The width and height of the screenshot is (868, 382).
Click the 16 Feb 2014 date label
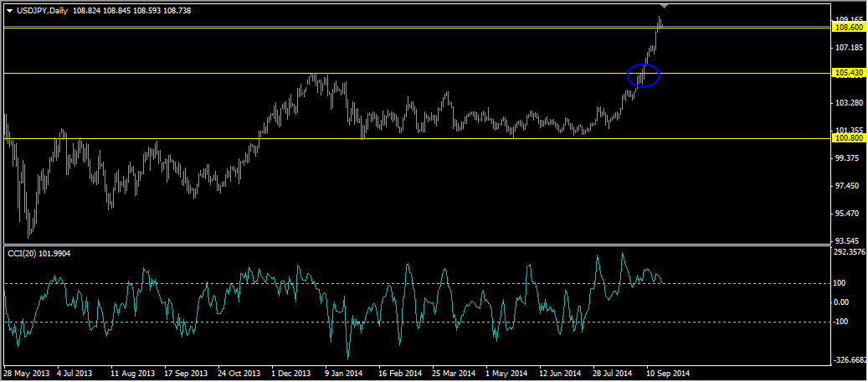coord(400,373)
